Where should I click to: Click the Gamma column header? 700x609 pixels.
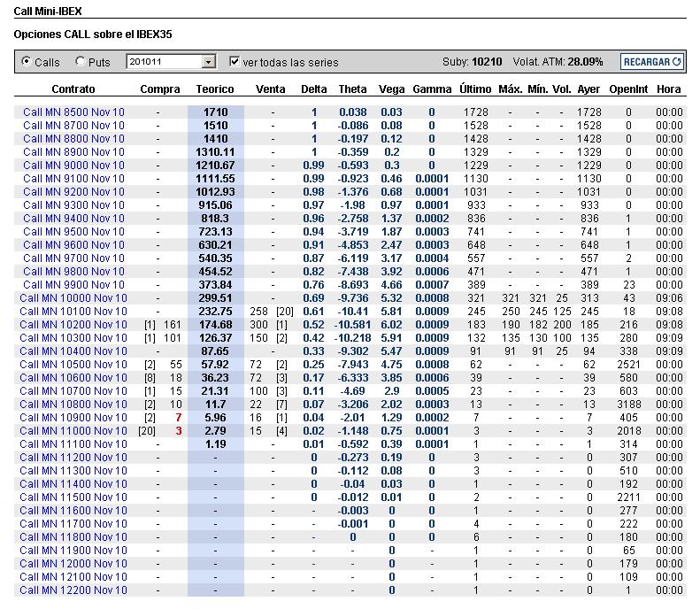pos(432,89)
